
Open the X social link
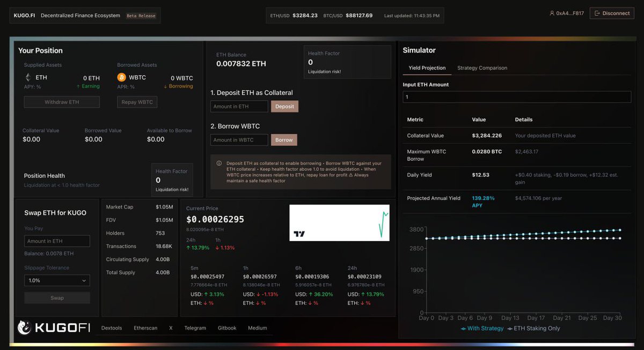pos(171,328)
